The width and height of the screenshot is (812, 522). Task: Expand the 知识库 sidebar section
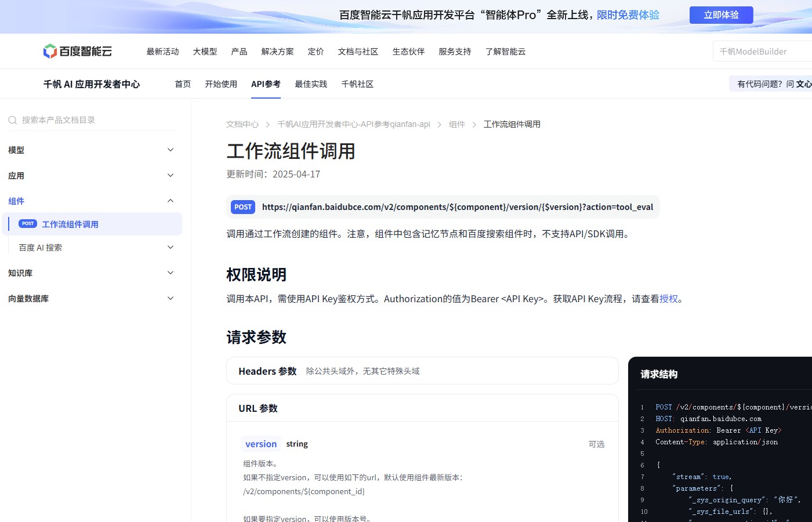(171, 273)
